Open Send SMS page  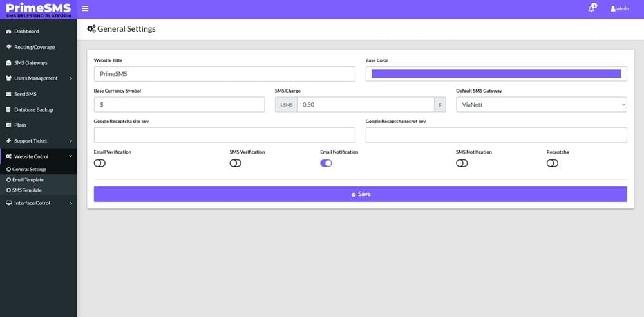[25, 94]
